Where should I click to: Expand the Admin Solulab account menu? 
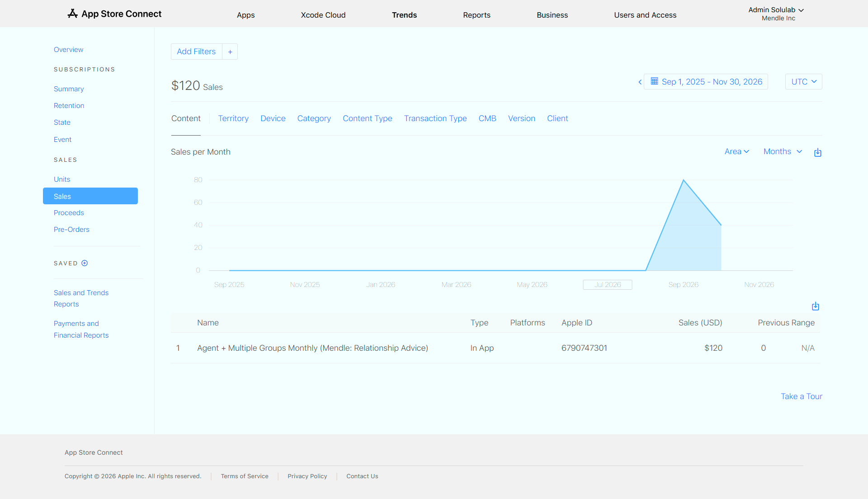coord(776,14)
